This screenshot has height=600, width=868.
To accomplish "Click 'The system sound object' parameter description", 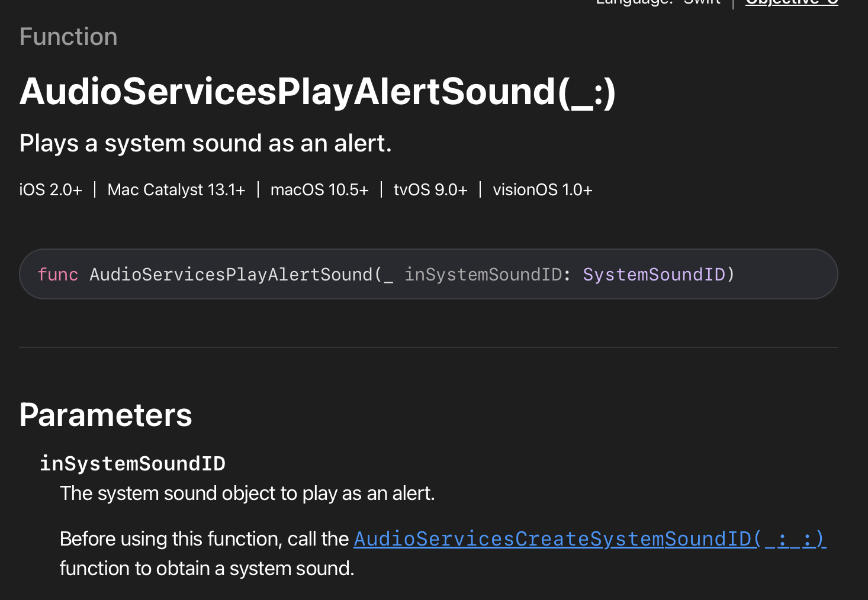I will click(x=247, y=493).
